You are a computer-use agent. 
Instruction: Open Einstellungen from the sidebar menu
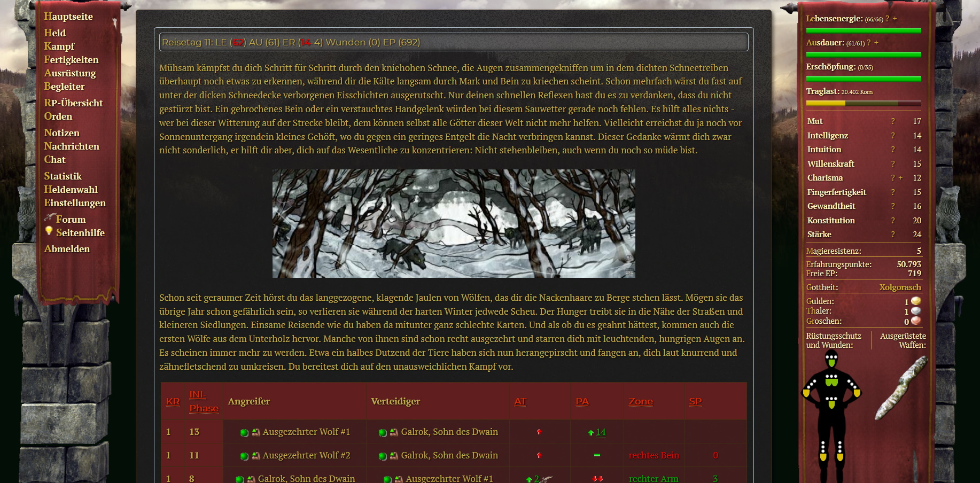[75, 203]
